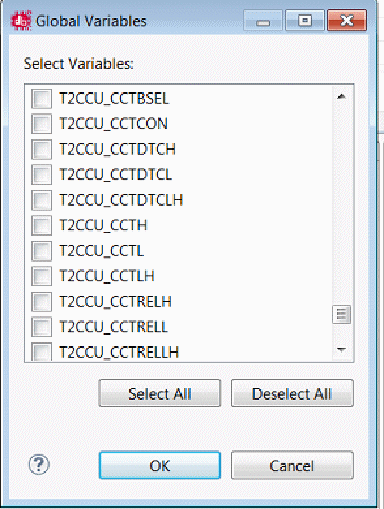Viewport: 384px width, 509px height.
Task: Enable the T2CCU_CCTLH checkbox
Action: [x=41, y=276]
